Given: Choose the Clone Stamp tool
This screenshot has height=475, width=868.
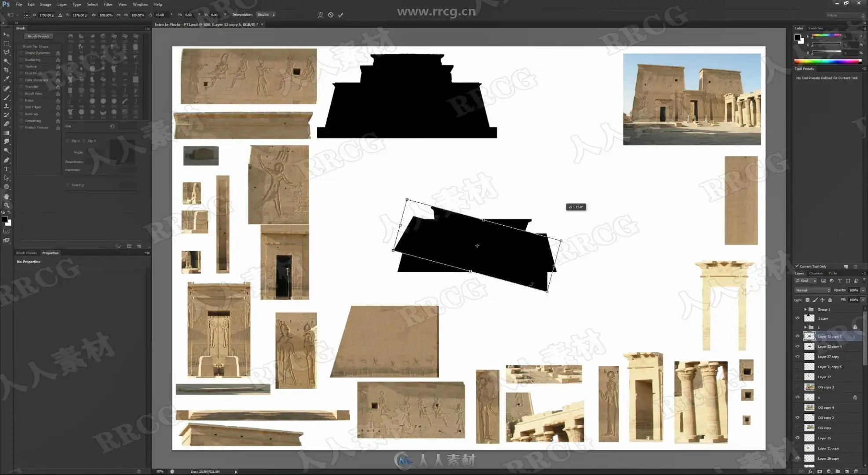Looking at the screenshot, I should [x=7, y=106].
